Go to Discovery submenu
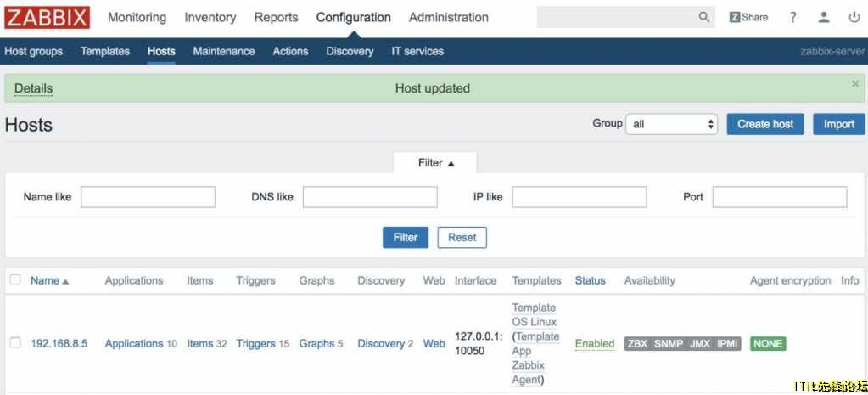Screen dimensions: 868x395 click(350, 52)
